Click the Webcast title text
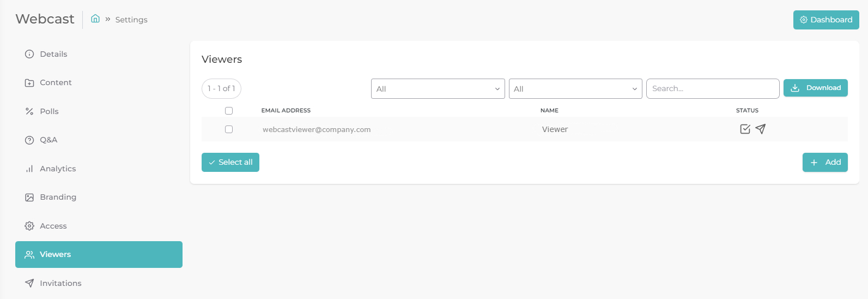868x299 pixels. pyautogui.click(x=45, y=19)
